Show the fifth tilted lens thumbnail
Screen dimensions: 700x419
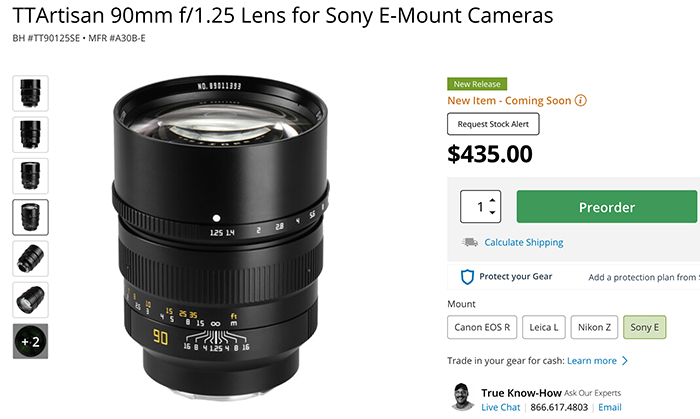tap(30, 258)
